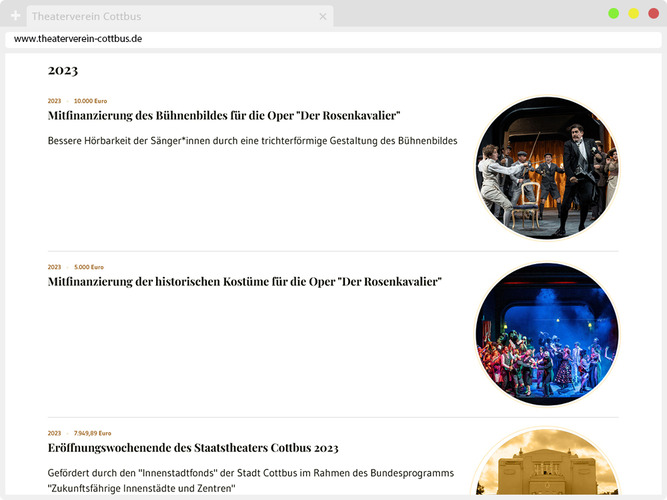The image size is (667, 500).
Task: Focus the www.theaterverein-cottbus.de address bar
Action: coord(300,38)
